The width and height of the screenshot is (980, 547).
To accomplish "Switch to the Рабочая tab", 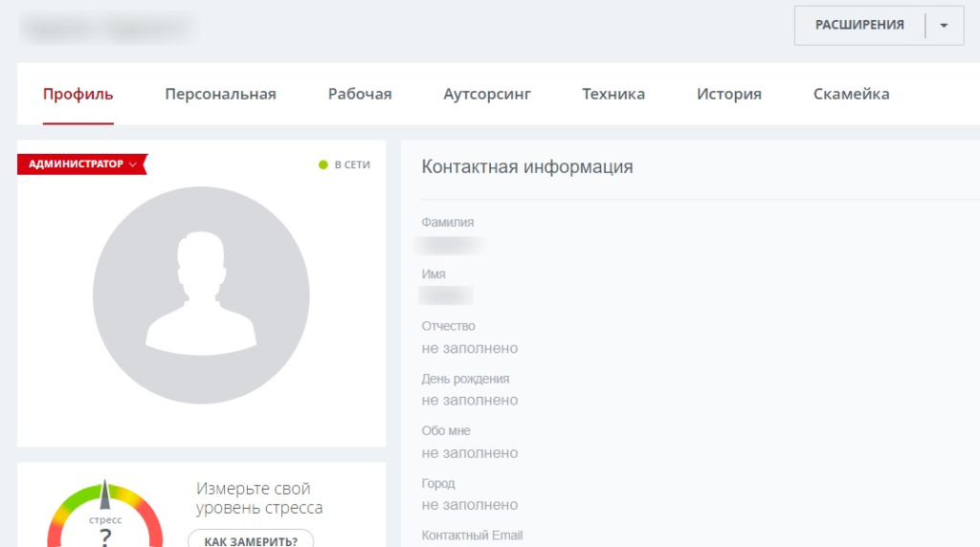I will 360,95.
